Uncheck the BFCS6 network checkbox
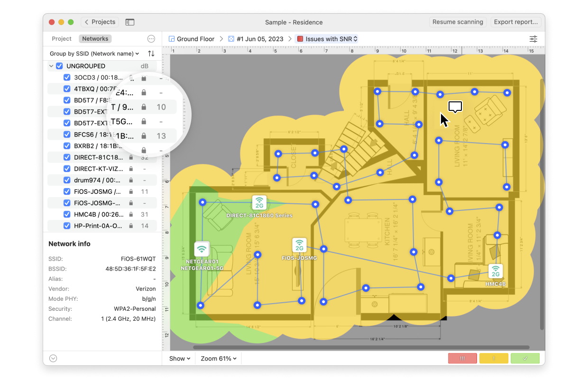 (67, 134)
